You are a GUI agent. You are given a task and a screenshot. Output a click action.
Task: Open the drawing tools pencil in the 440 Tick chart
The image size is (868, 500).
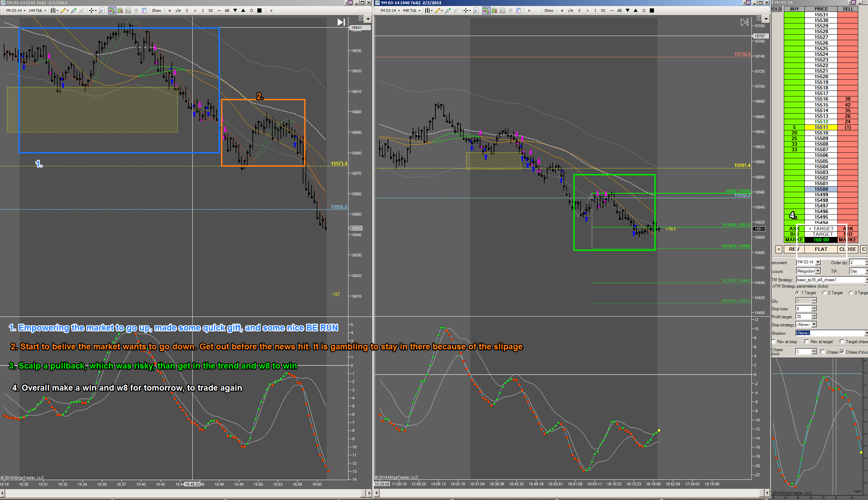pos(437,10)
